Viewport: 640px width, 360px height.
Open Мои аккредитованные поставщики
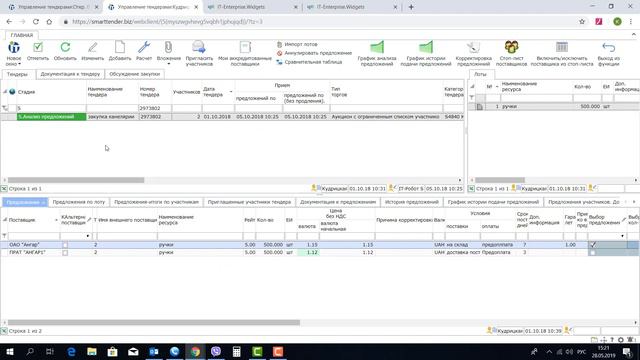(245, 53)
